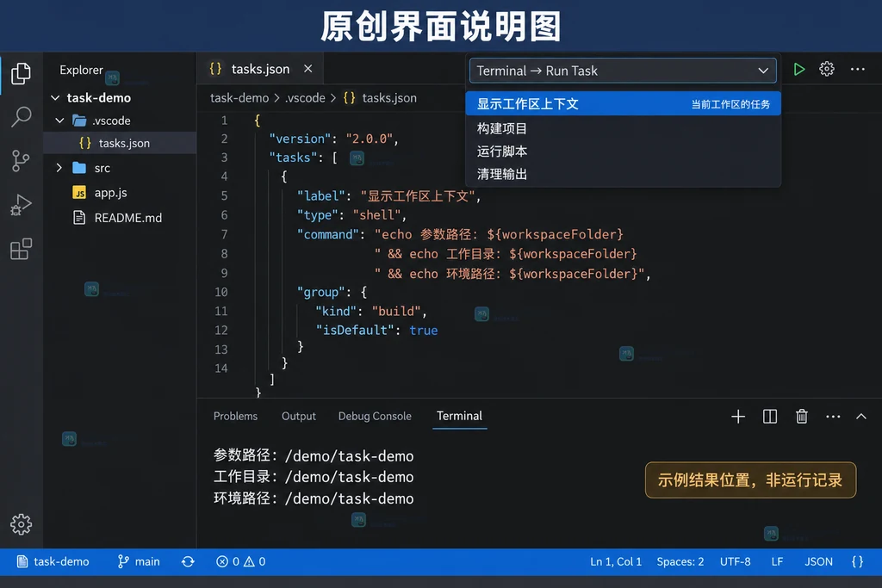Click the braces icon in status bar

857,561
